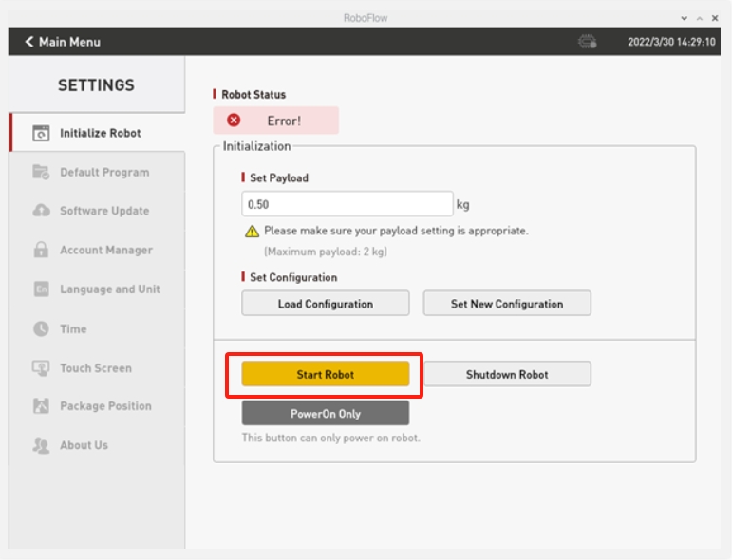Open the Initialize Robot settings tab
Viewport: 732px width, 560px height.
click(97, 133)
